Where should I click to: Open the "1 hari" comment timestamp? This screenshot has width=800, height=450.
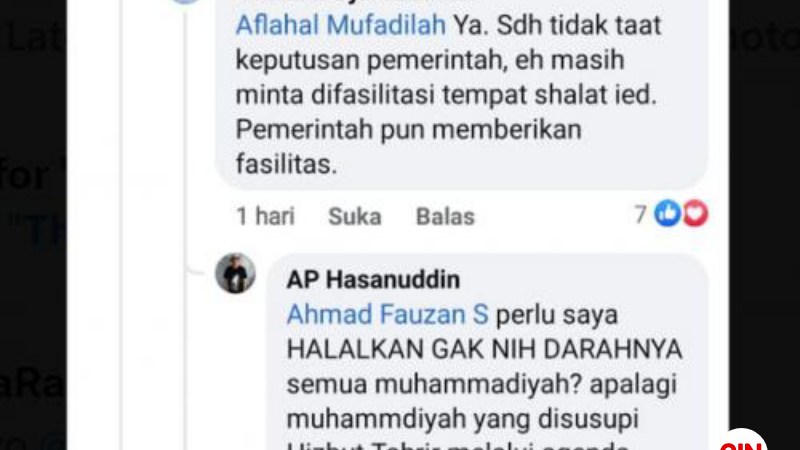tap(265, 216)
